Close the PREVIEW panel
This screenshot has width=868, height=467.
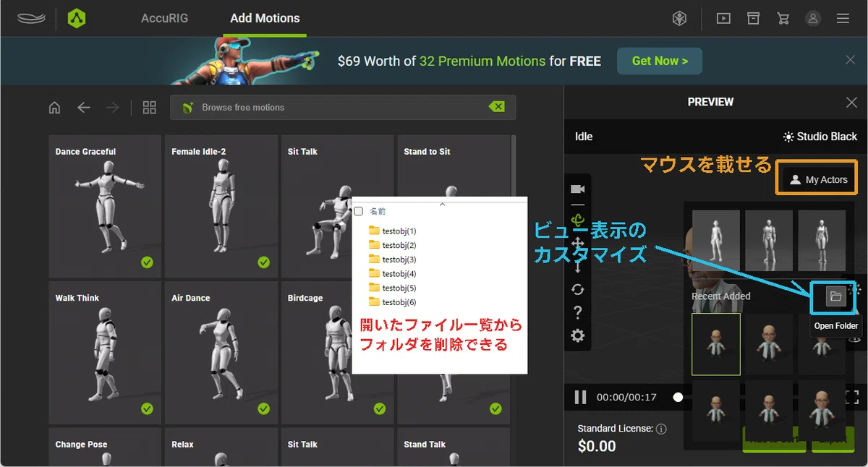[851, 103]
